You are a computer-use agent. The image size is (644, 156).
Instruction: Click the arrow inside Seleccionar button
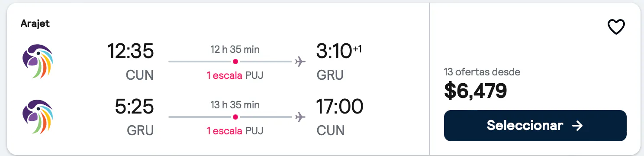[x=577, y=126]
